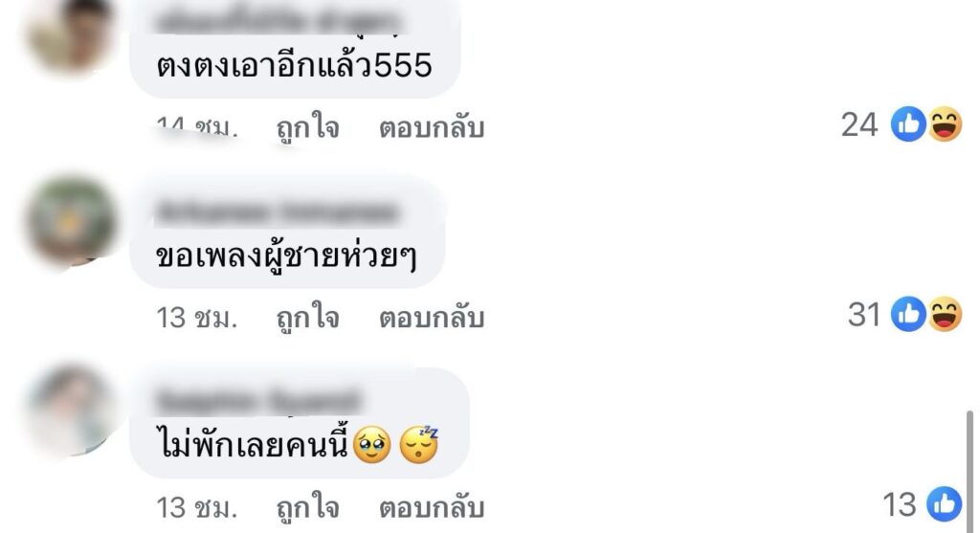The image size is (980, 533).
Task: Click the vertical scrollbar on the right edge
Action: point(969,471)
